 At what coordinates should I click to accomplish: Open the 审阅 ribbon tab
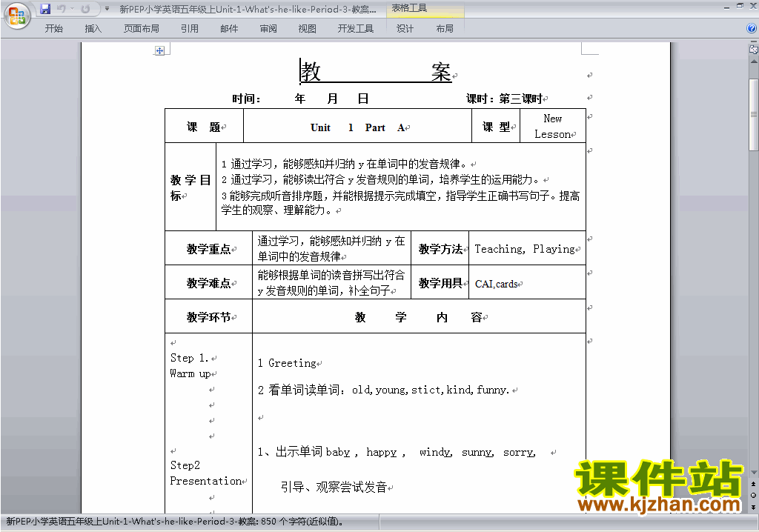click(268, 29)
